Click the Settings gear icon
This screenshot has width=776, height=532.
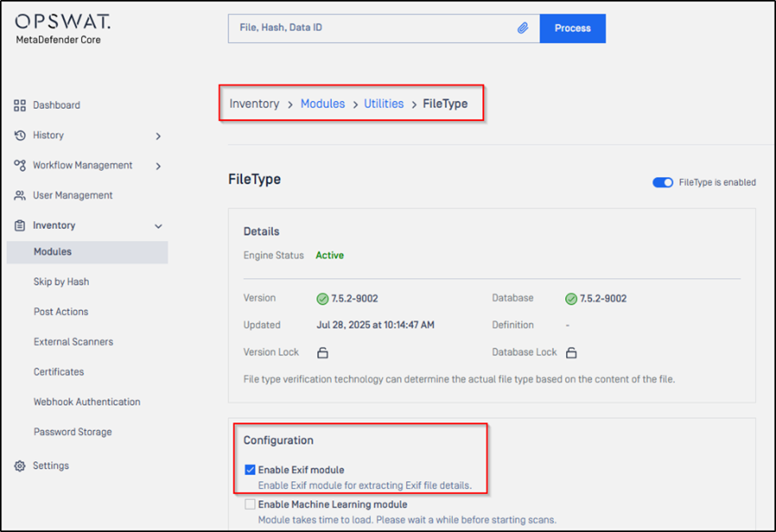point(20,466)
